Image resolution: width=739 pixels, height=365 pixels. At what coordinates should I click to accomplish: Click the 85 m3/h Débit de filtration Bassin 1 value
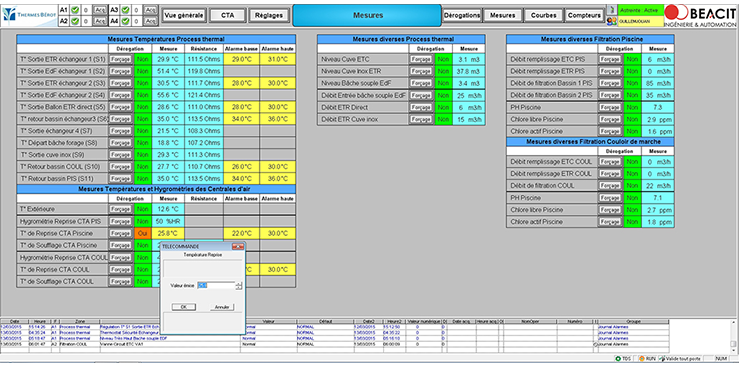(657, 83)
